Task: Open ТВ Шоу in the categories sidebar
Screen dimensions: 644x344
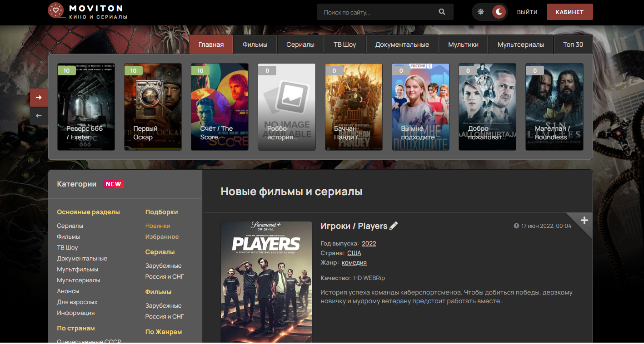Action: tap(68, 248)
